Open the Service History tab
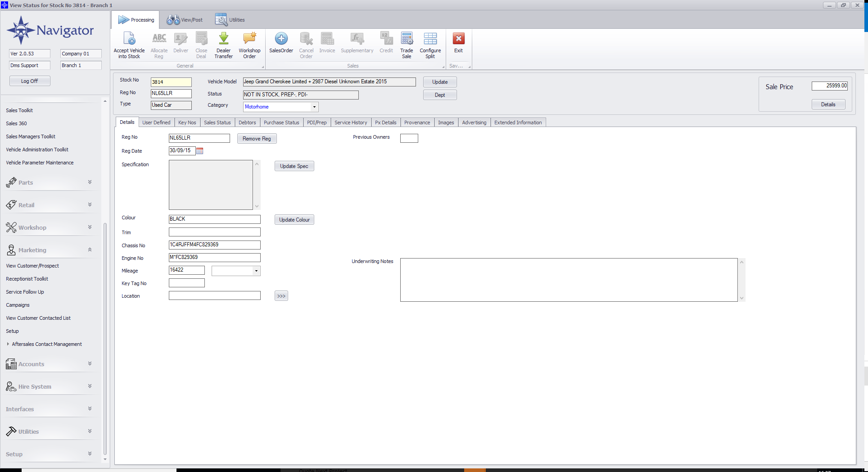The height and width of the screenshot is (472, 868). pyautogui.click(x=351, y=123)
